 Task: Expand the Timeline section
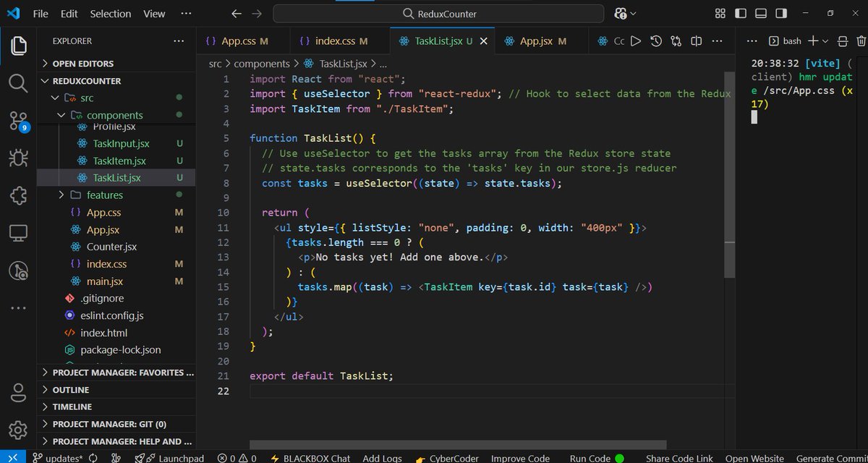tap(116, 407)
